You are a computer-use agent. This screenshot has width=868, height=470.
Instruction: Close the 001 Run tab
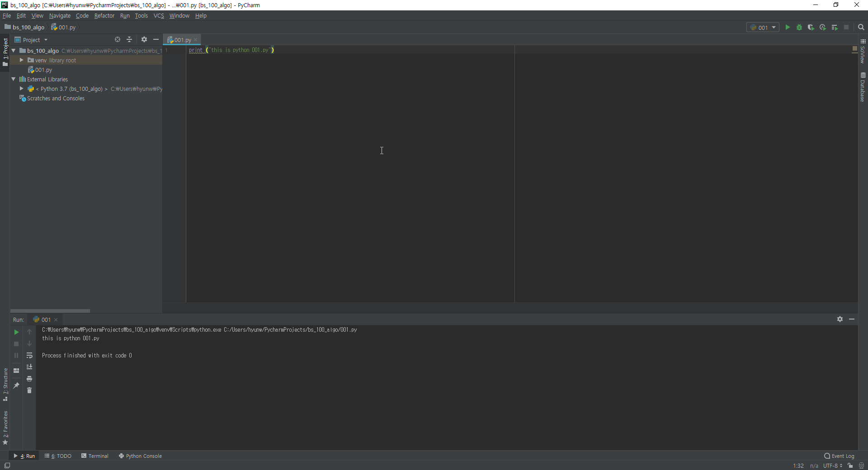click(56, 320)
